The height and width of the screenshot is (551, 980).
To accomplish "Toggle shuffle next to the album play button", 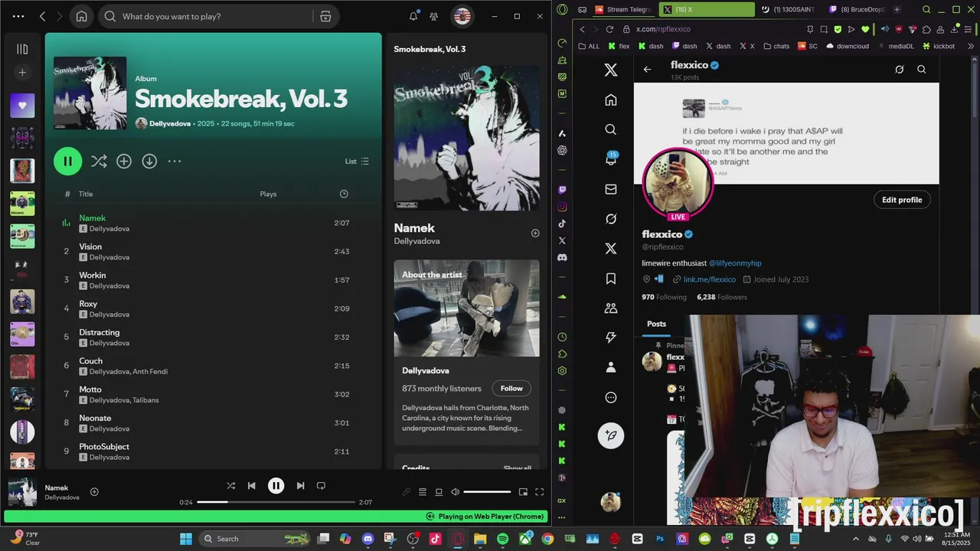I will click(x=99, y=161).
